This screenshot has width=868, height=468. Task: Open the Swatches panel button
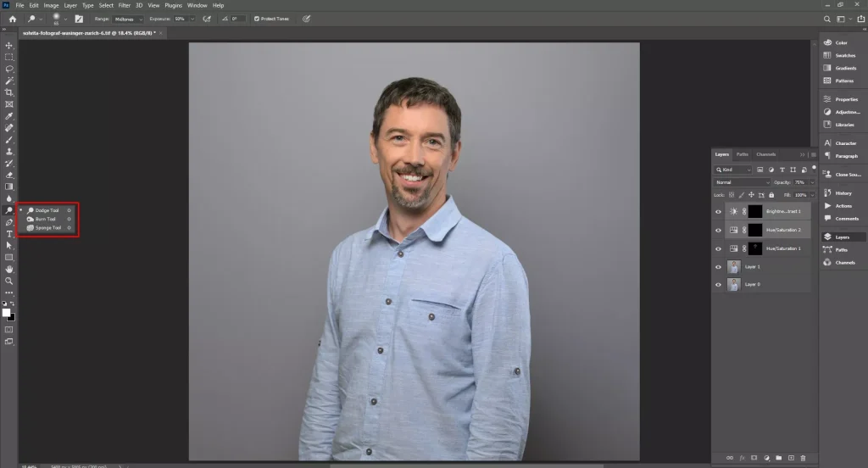(x=844, y=55)
